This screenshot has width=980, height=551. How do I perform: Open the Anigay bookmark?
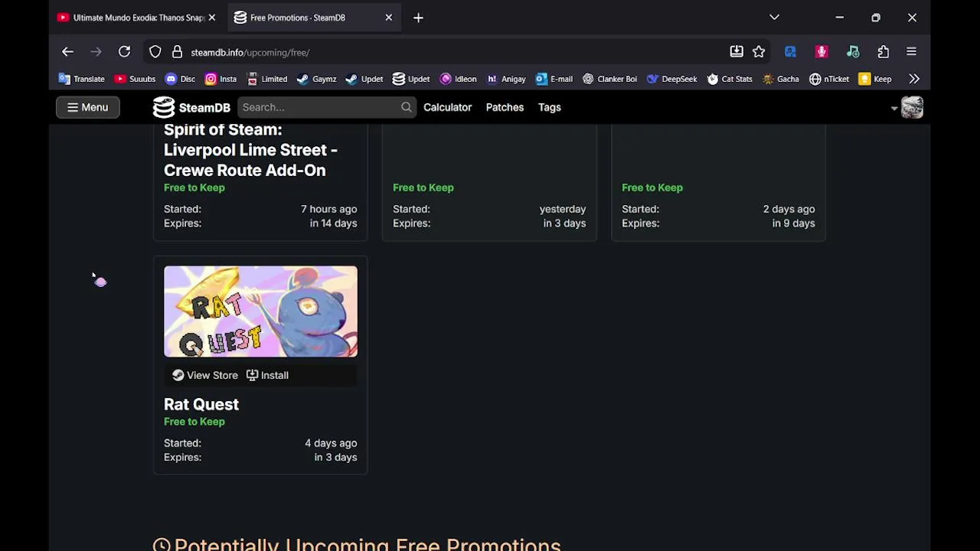point(506,79)
